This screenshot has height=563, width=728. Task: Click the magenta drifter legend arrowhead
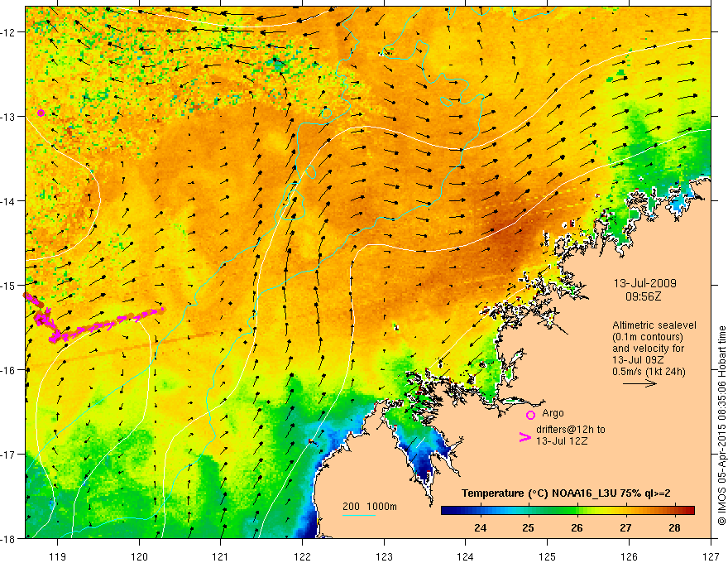(524, 437)
